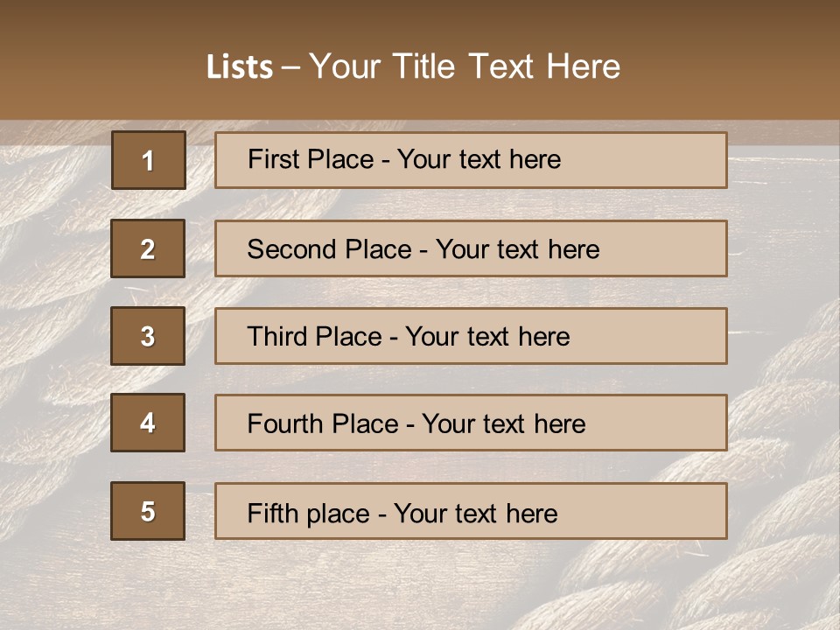Select 'Your Title Text Here' in the title
This screenshot has width=840, height=630.
pyautogui.click(x=465, y=66)
